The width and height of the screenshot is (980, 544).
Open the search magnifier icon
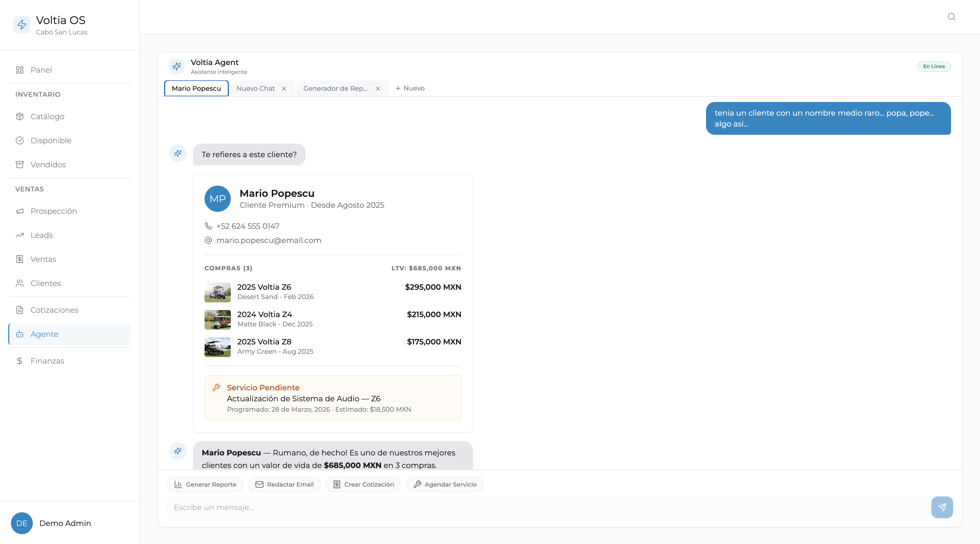tap(951, 17)
